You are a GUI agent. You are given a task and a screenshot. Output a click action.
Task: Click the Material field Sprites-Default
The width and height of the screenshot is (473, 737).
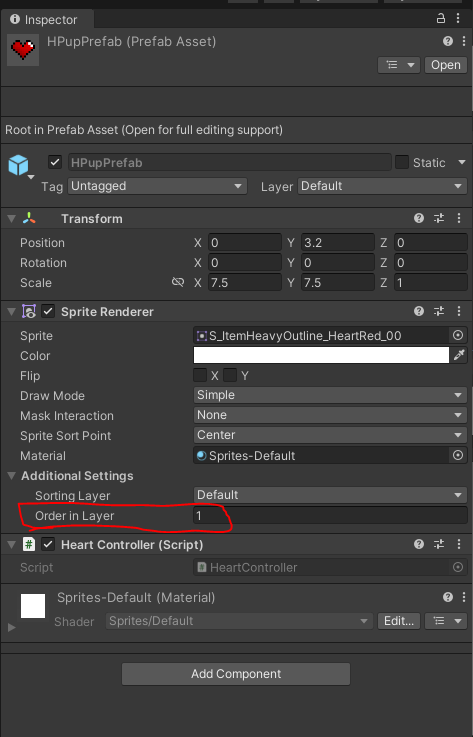point(321,455)
